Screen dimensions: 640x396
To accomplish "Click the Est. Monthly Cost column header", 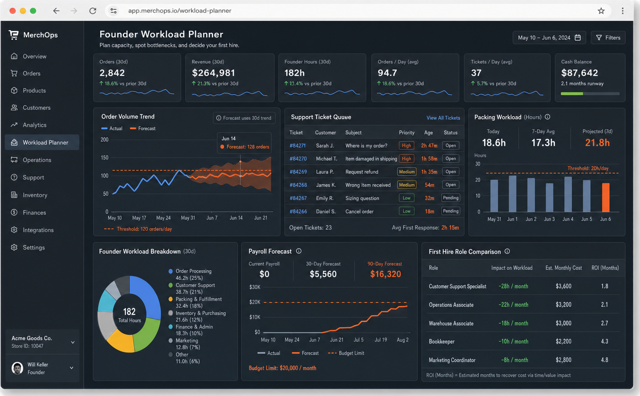I will click(564, 268).
